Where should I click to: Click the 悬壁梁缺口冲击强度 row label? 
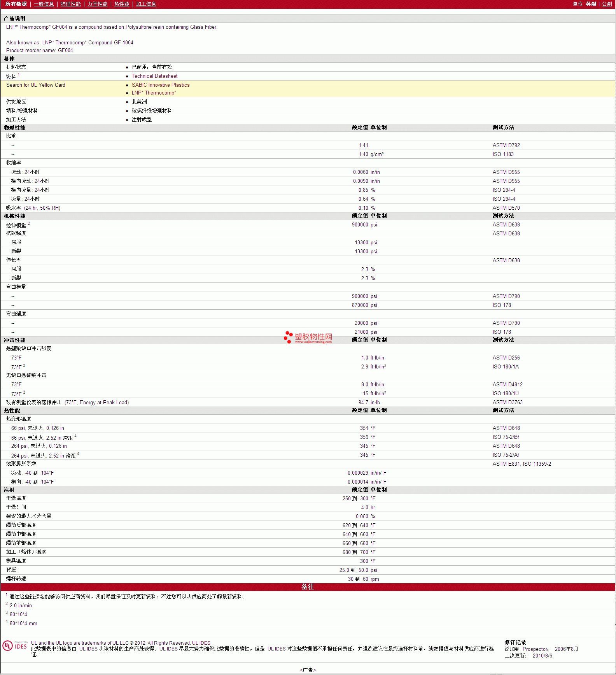29,349
